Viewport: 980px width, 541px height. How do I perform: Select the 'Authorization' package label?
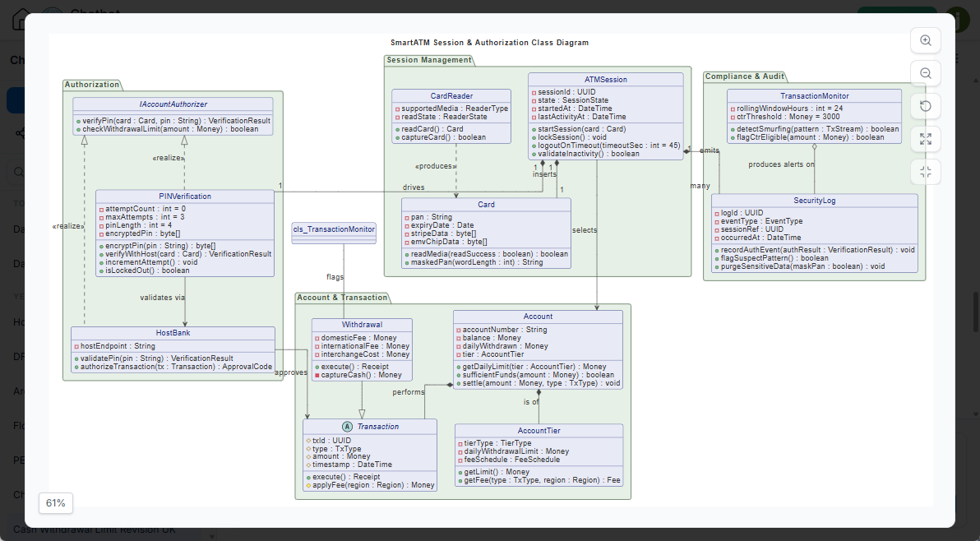pos(92,85)
